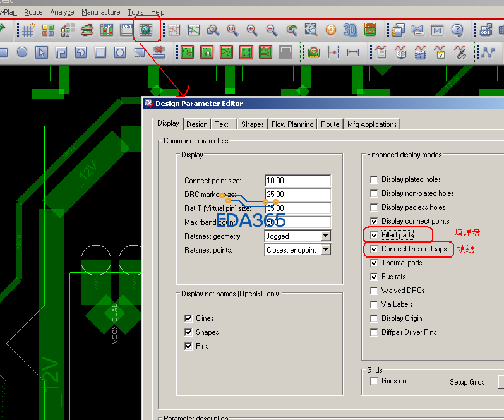Switch to the Mfg Applications tab

click(x=372, y=124)
